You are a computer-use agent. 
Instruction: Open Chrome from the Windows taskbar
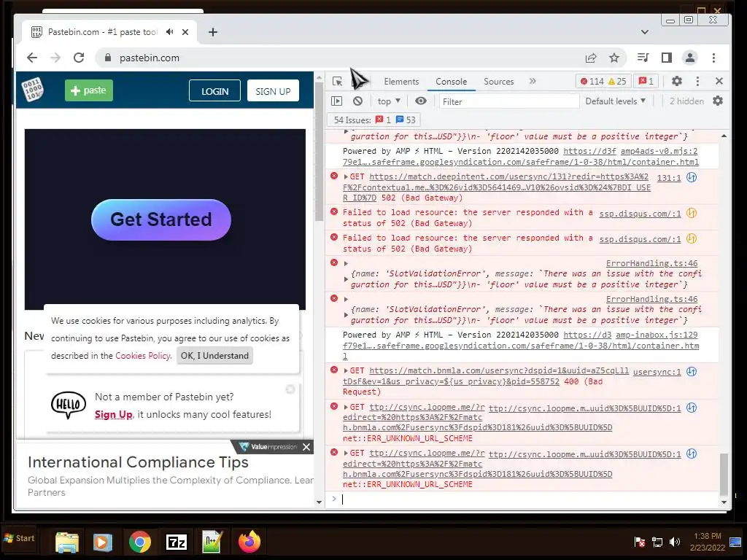click(x=139, y=542)
